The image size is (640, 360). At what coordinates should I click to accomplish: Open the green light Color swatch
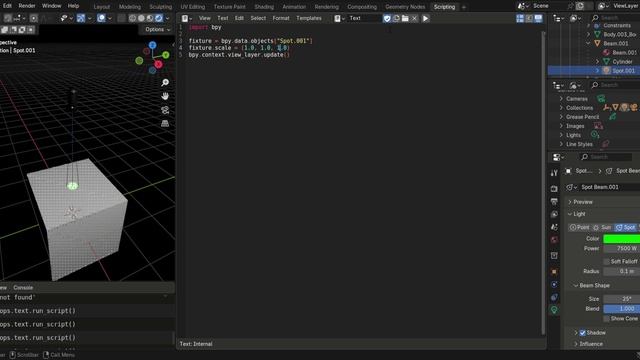click(x=622, y=239)
